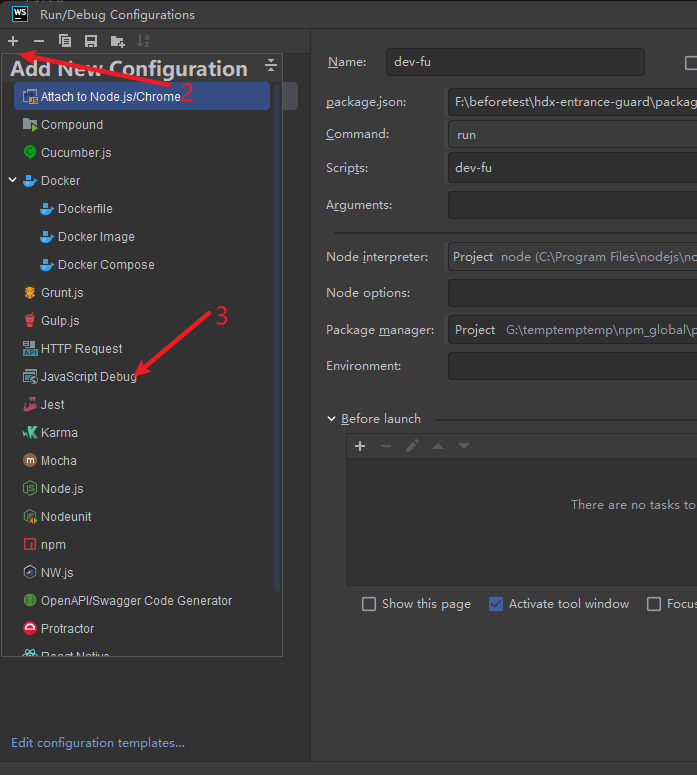Click into the Name field showing dev-fu
The image size is (697, 775).
click(x=515, y=62)
